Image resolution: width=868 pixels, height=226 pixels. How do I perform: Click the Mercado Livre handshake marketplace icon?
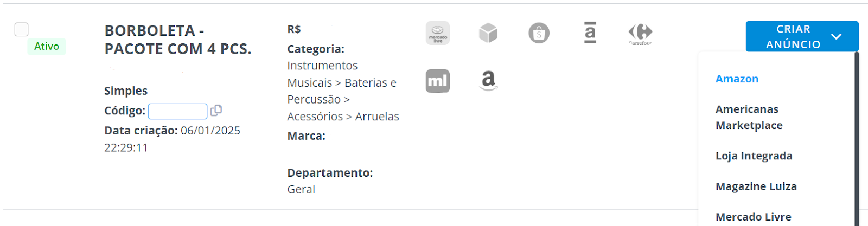[x=437, y=33]
